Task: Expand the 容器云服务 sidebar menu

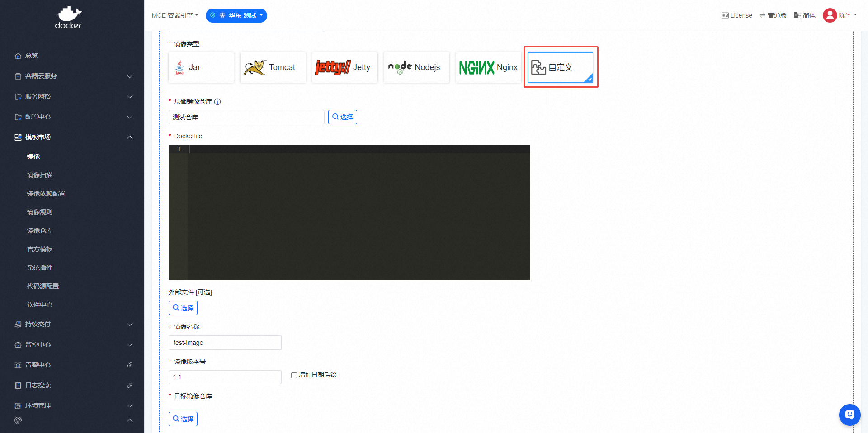Action: tap(72, 76)
